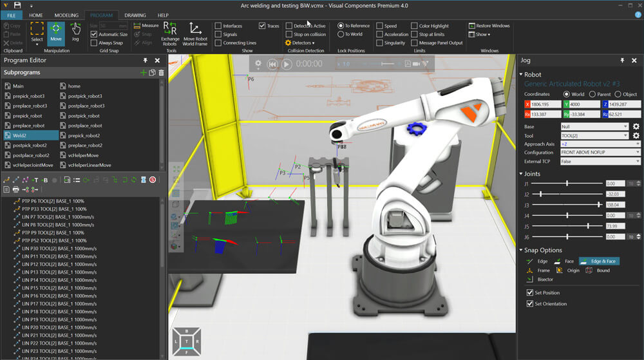644x360 pixels.
Task: Open the Show windows dropdown
Action: pyautogui.click(x=479, y=35)
